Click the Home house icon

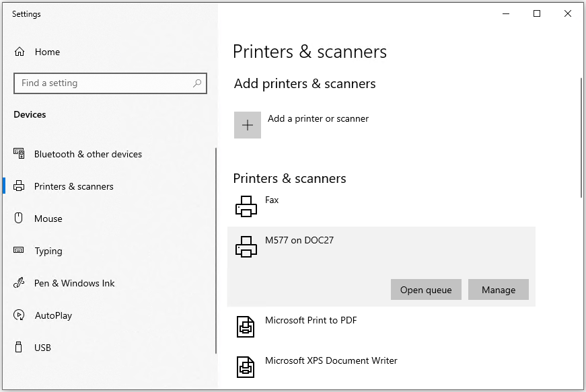click(x=20, y=52)
